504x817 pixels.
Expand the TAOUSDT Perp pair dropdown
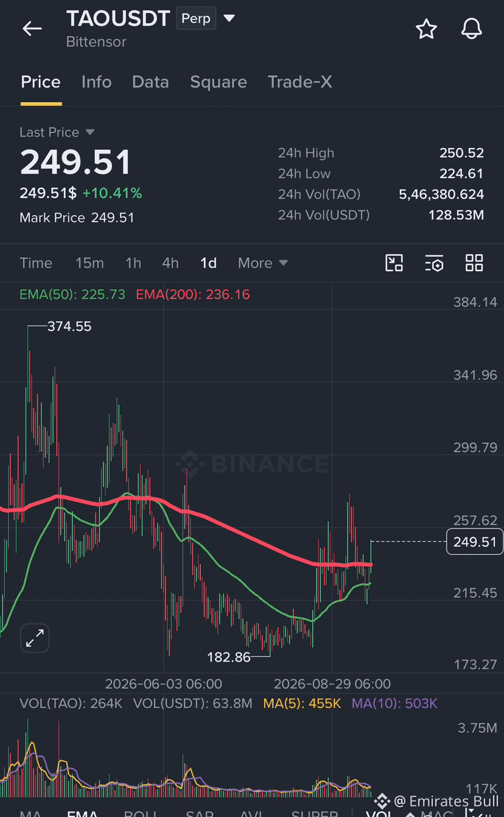229,18
